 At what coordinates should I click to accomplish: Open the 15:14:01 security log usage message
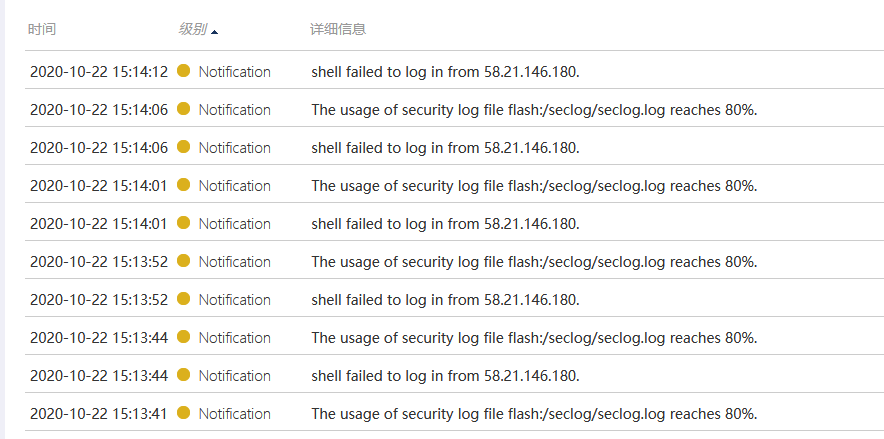coord(534,186)
